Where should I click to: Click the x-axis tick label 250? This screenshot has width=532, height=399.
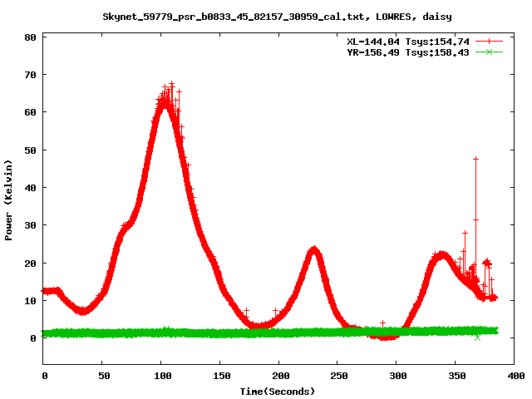tap(339, 376)
